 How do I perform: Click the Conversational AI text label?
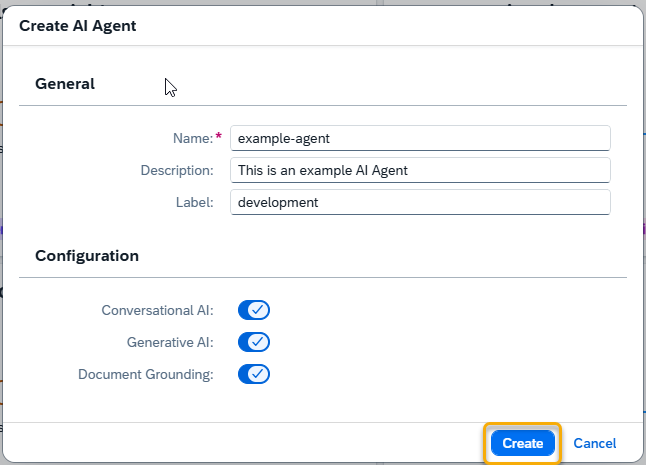[157, 310]
